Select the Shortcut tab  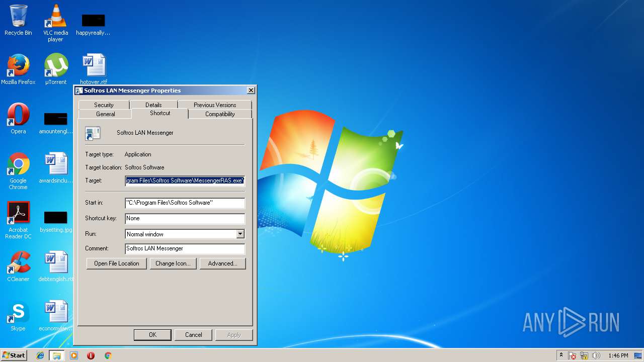pos(160,113)
